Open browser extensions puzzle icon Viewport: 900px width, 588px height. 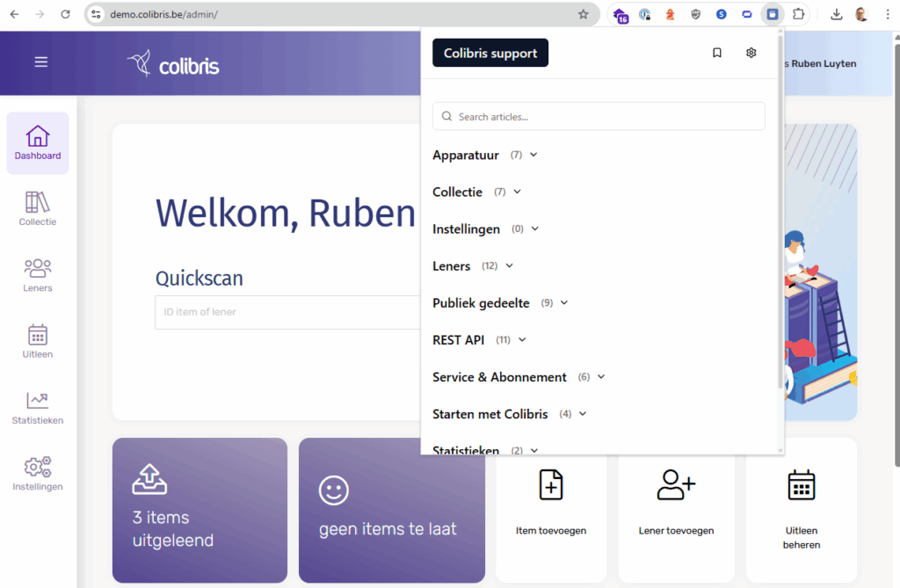click(798, 14)
